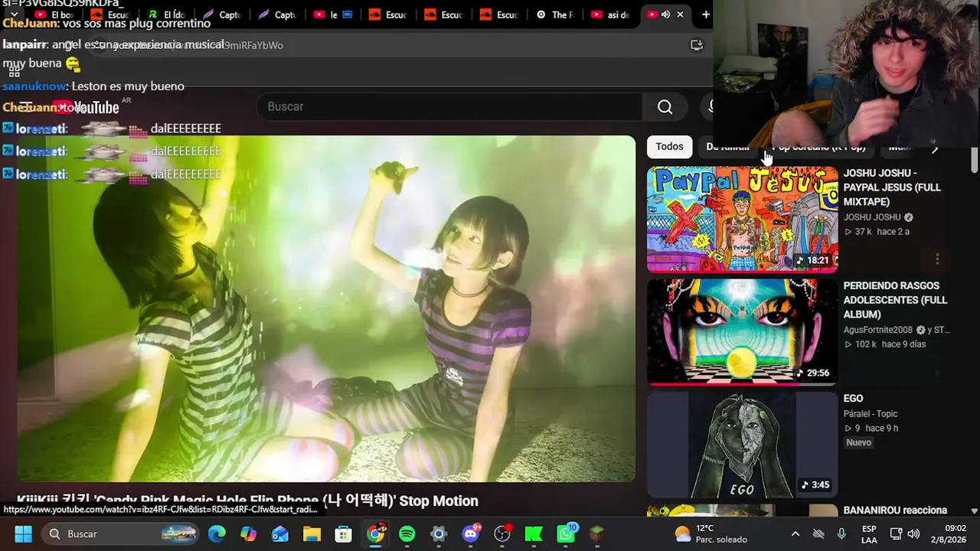Open the tab search dropdown arrow

[x=14, y=15]
